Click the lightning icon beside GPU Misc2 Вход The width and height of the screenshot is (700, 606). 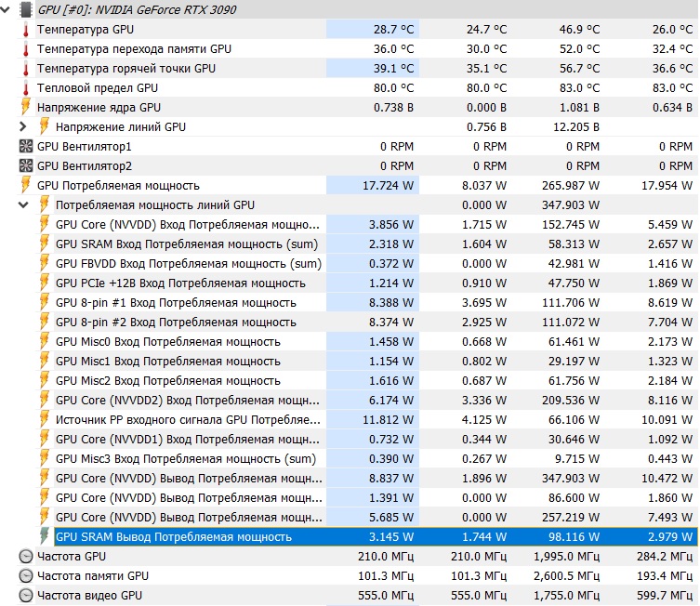pos(45,381)
